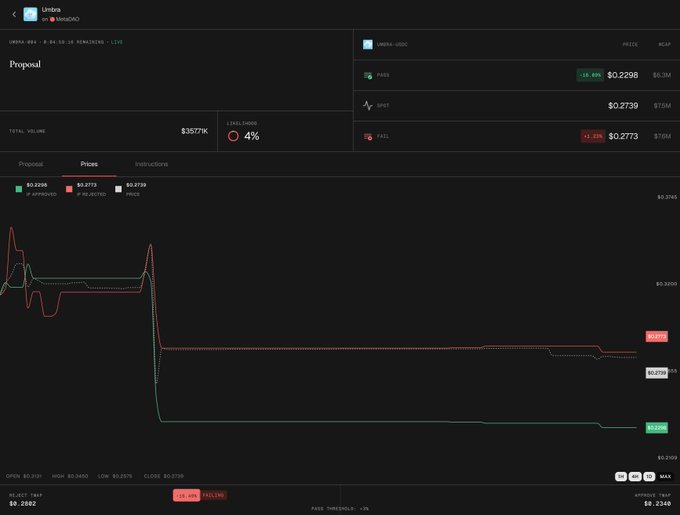Switch to the Prices tab
The width and height of the screenshot is (680, 515).
coord(89,164)
